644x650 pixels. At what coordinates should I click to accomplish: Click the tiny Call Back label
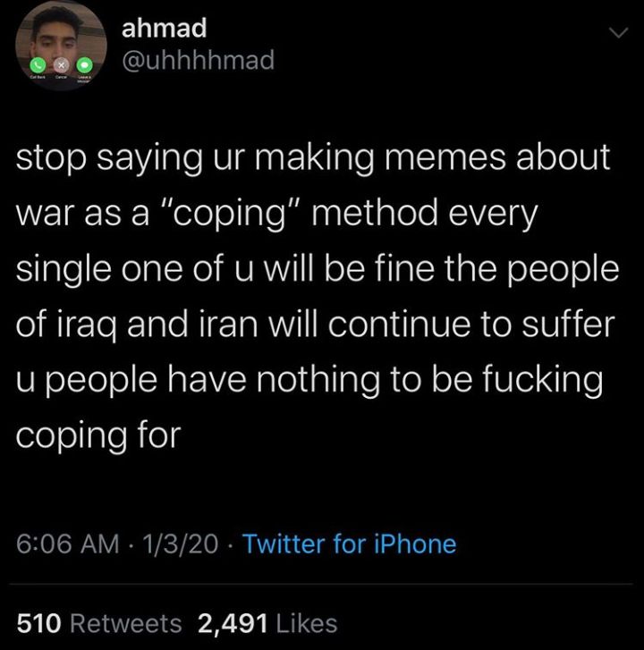tap(38, 77)
